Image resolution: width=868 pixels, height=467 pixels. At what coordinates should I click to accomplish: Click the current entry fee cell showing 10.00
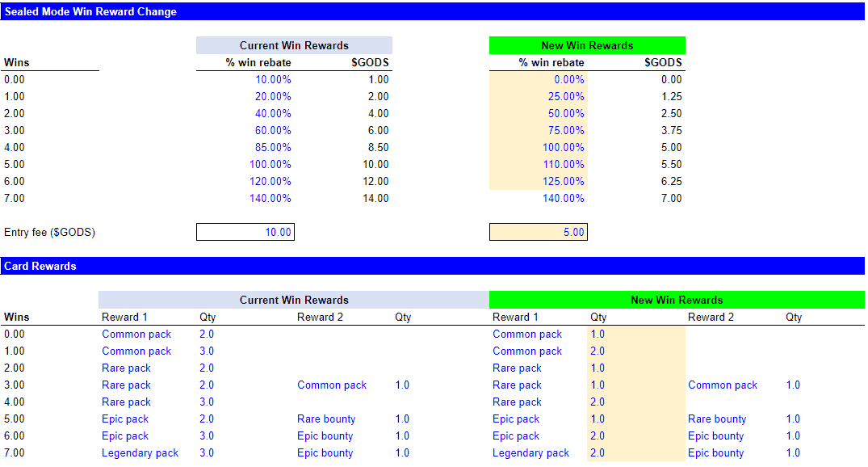pos(245,233)
